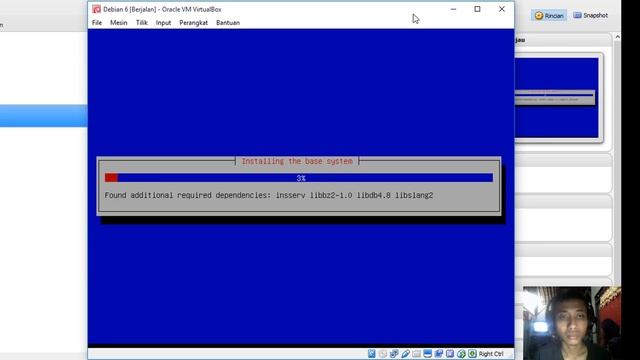Click the display monitor status icon
Image resolution: width=640 pixels, height=360 pixels.
pyautogui.click(x=427, y=353)
